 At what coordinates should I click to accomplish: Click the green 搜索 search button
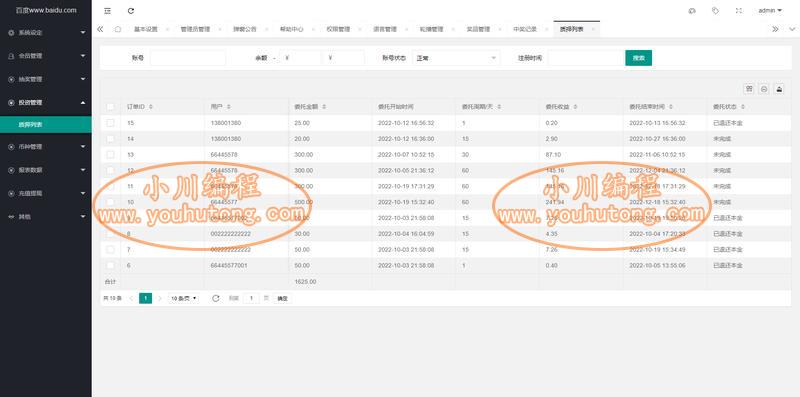tap(639, 58)
